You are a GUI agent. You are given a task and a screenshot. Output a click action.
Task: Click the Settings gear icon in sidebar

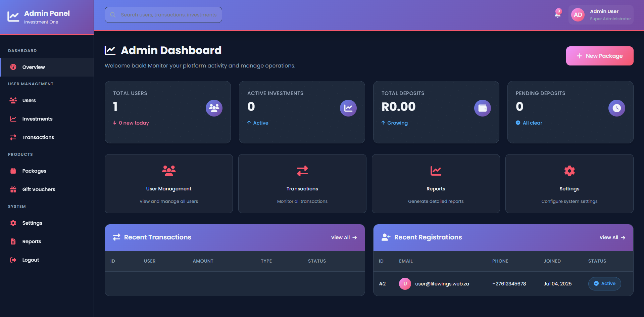tap(13, 223)
